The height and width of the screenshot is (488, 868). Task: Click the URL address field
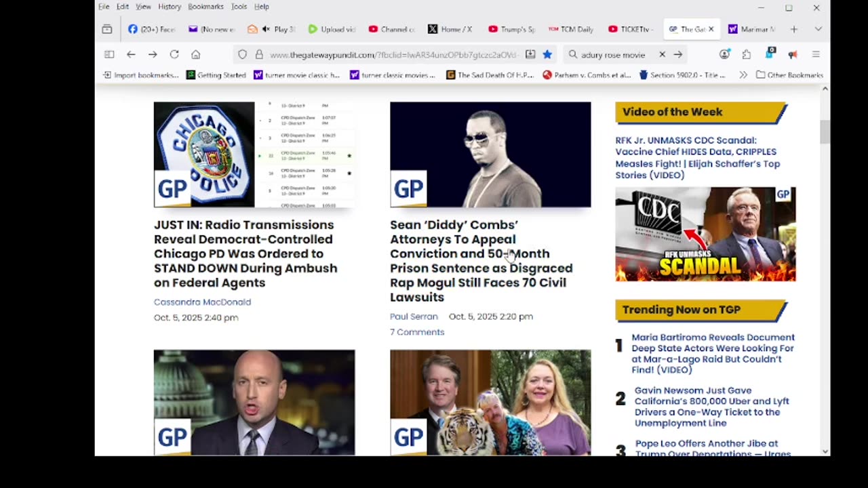click(x=393, y=54)
